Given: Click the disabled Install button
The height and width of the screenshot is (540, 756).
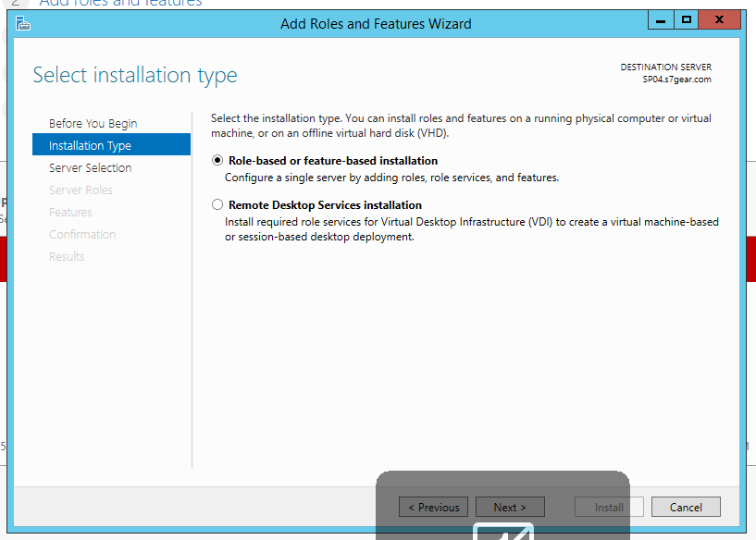Looking at the screenshot, I should tap(608, 507).
